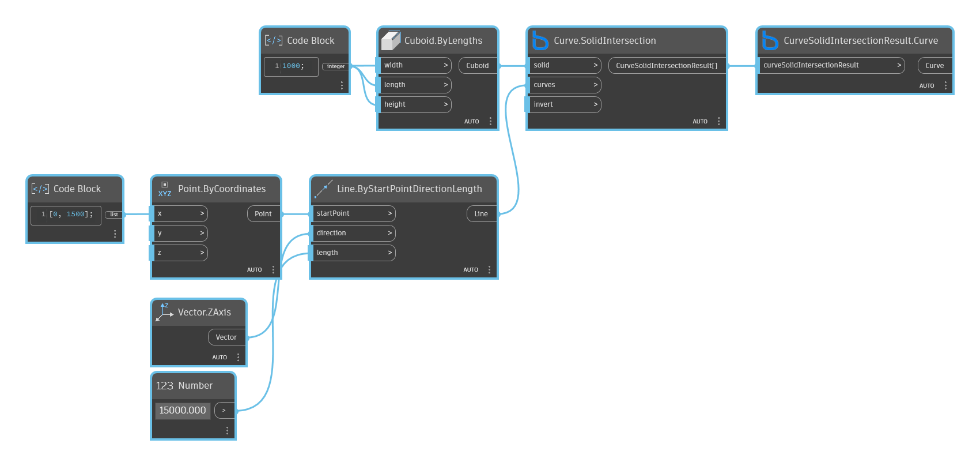Click the Cuboid.ByLengths node icon
This screenshot has width=980, height=466.
[x=391, y=40]
